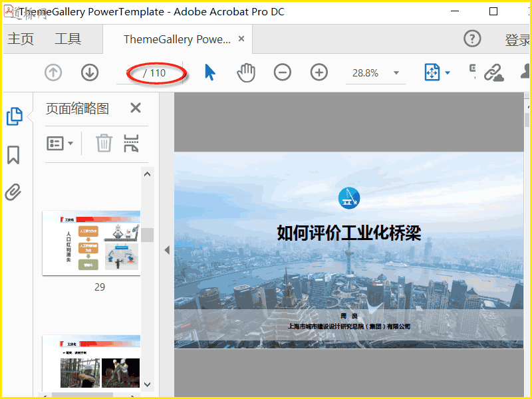Maximize the Acrobat window

493,11
